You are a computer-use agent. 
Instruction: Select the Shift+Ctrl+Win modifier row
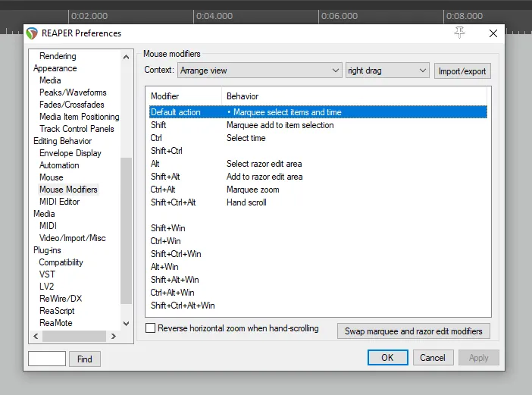click(x=318, y=254)
